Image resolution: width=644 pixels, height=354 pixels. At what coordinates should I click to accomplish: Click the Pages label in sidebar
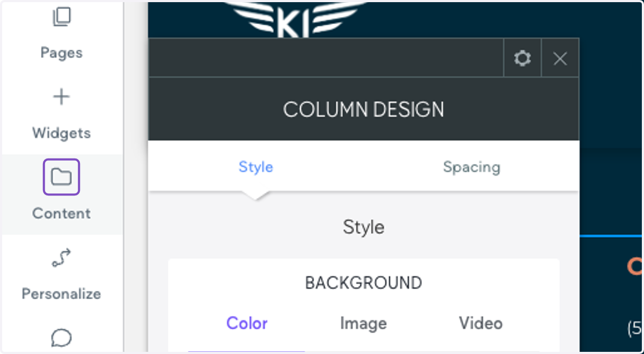click(61, 53)
